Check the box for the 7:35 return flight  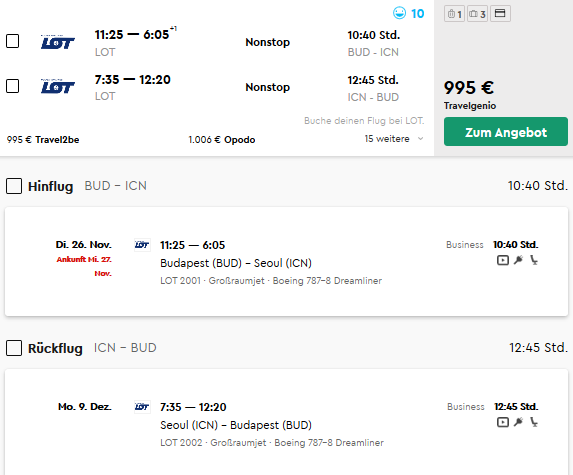click(x=12, y=86)
